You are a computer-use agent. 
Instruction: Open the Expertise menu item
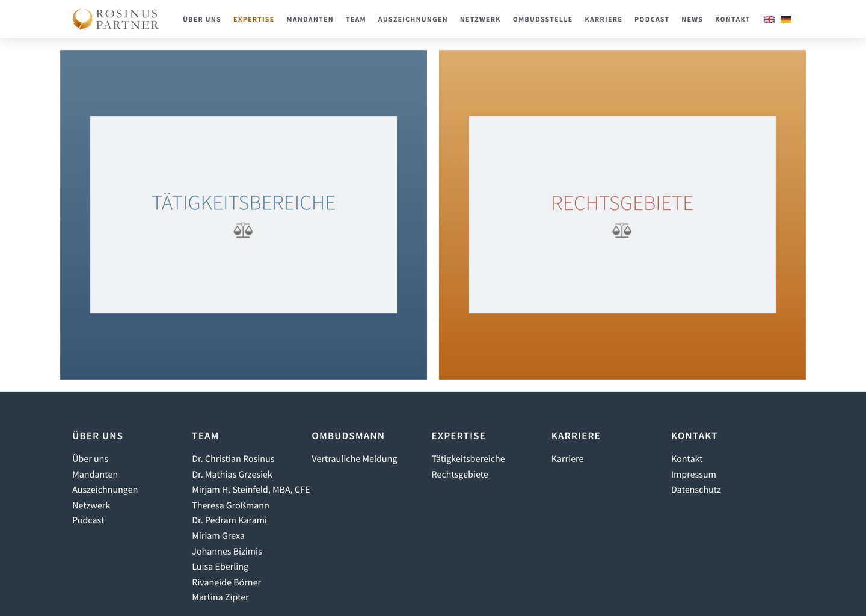(x=254, y=19)
